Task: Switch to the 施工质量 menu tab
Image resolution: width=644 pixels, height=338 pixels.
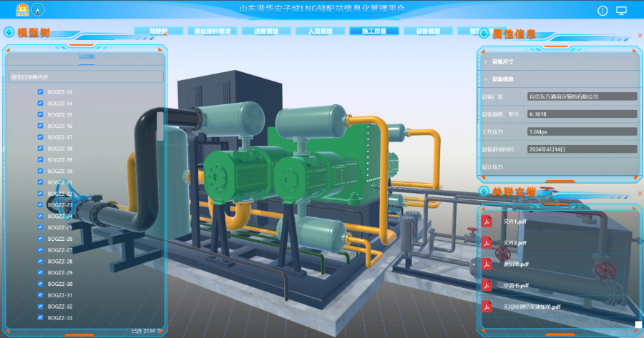Action: (x=374, y=31)
